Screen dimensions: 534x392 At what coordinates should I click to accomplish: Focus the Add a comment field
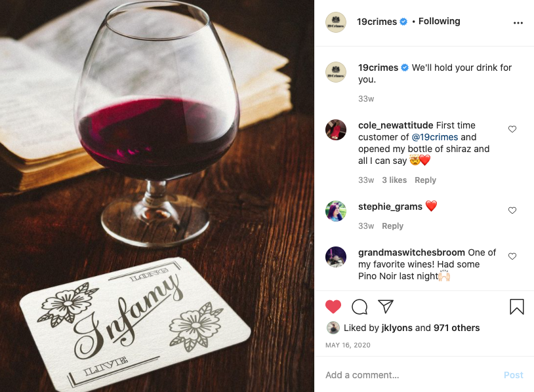412,375
